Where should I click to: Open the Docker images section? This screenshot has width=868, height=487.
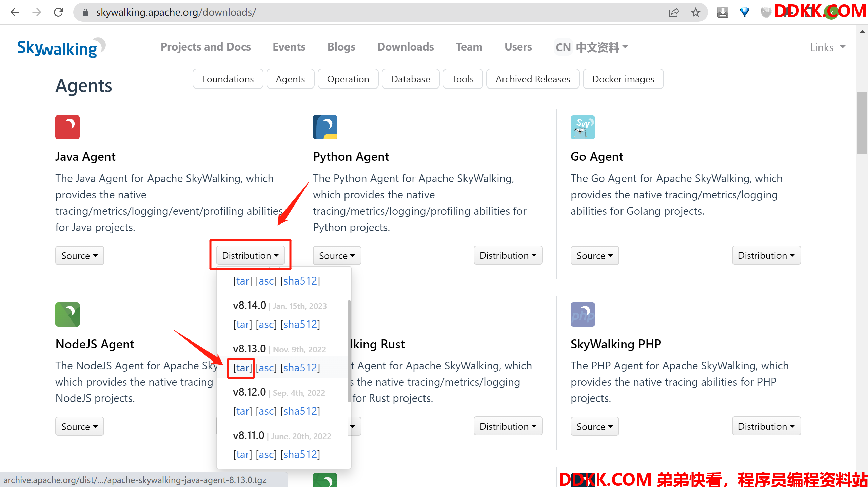623,79
